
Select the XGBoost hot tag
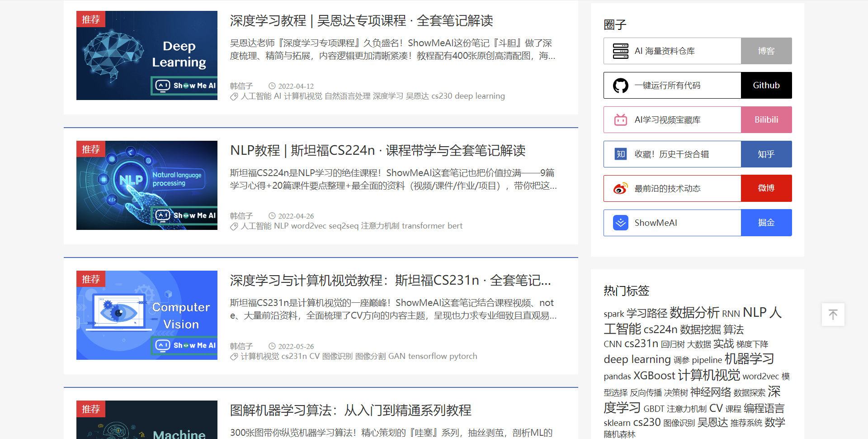coord(654,376)
